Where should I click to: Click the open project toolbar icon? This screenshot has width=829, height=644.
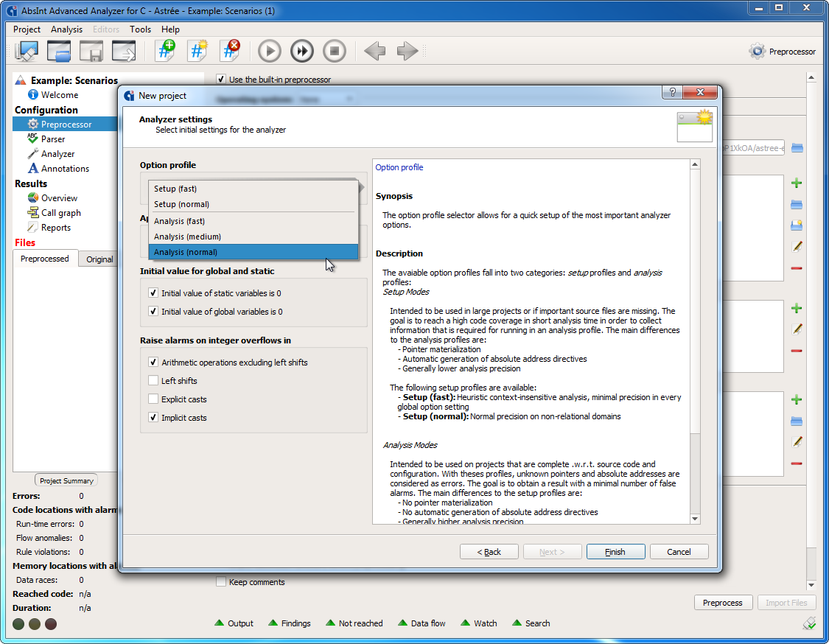click(59, 52)
